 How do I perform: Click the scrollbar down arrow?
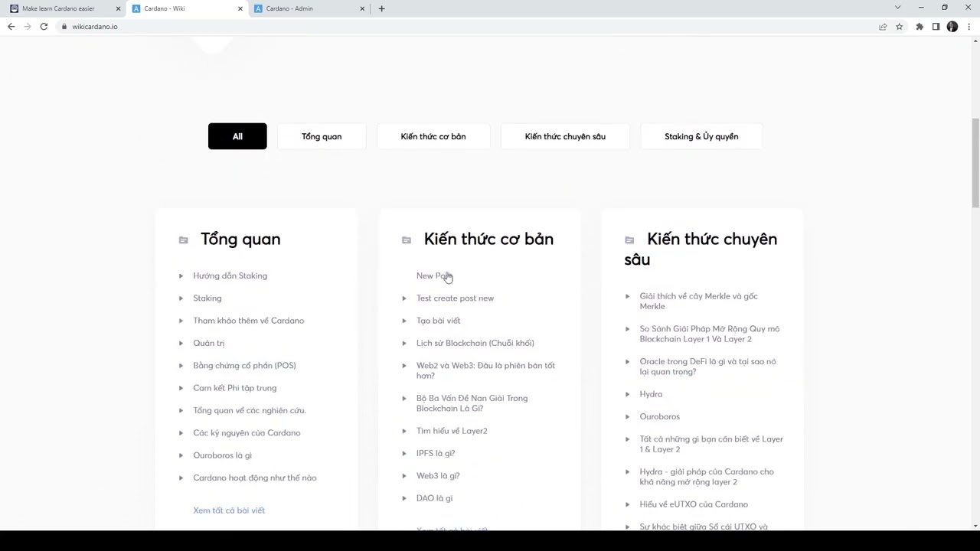tap(975, 525)
